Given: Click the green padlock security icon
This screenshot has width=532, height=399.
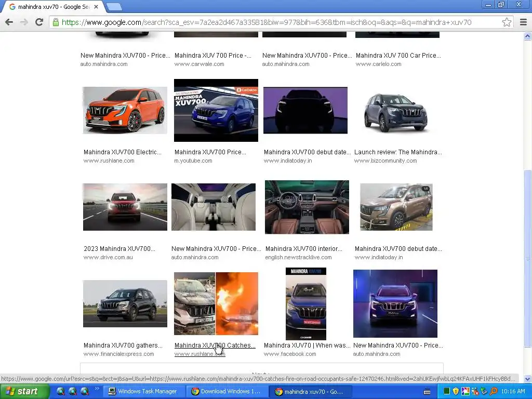Looking at the screenshot, I should coord(56,22).
